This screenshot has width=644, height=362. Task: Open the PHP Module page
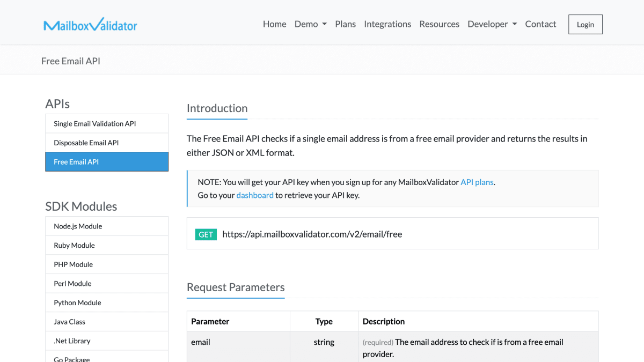pos(107,264)
